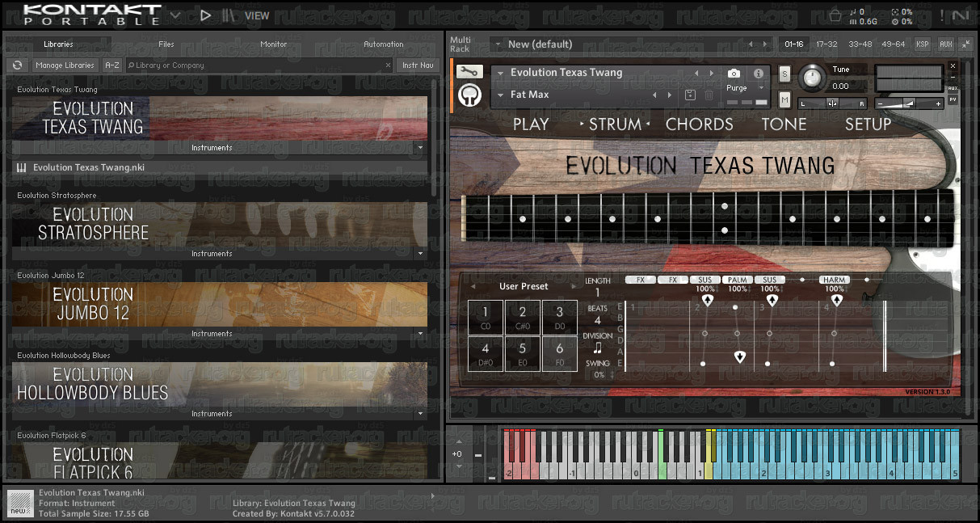
Task: Toggle the AUX sends panel
Action: point(945,44)
